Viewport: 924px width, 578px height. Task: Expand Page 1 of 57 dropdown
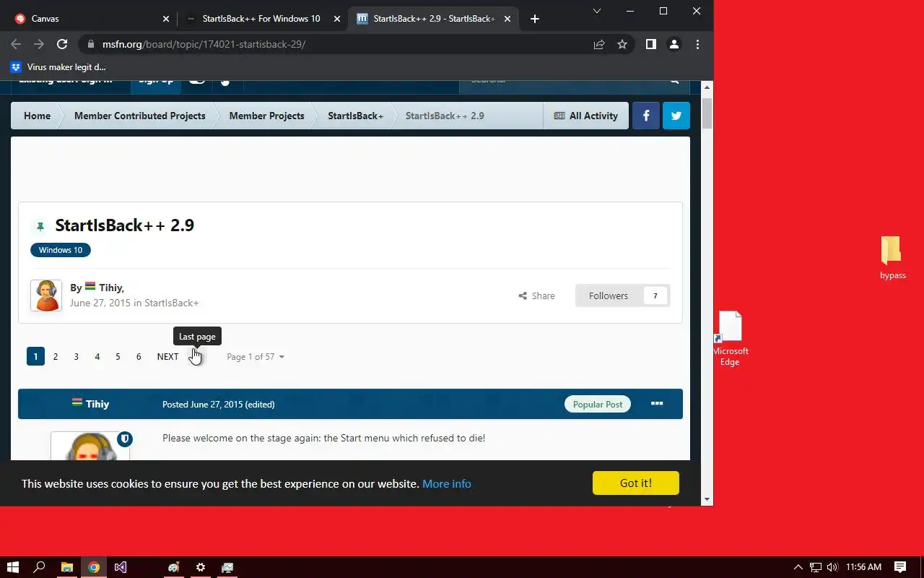tap(255, 357)
